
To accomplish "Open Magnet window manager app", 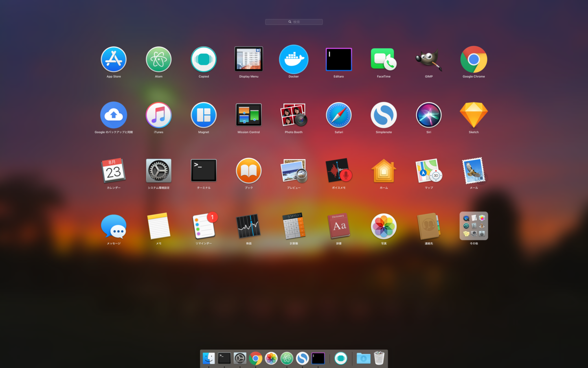I will coord(204,115).
